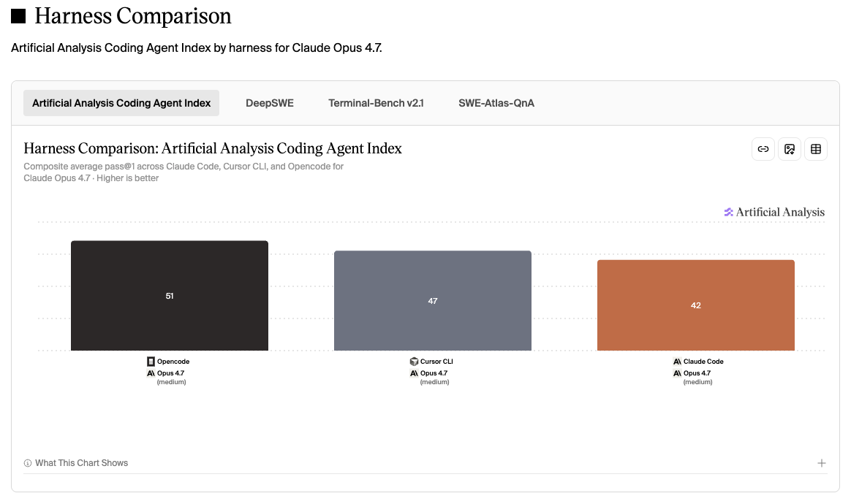Click the Claude Code axis label
This screenshot has width=851, height=504.
(x=703, y=362)
